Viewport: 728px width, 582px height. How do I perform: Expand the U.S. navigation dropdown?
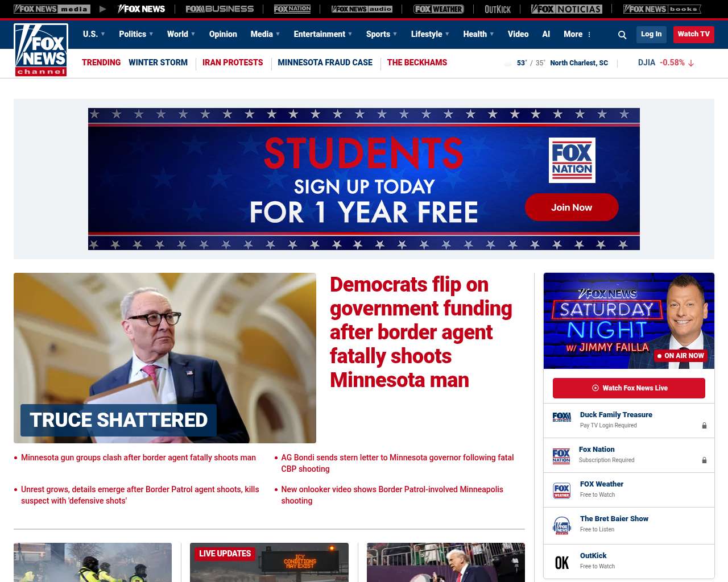(94, 34)
